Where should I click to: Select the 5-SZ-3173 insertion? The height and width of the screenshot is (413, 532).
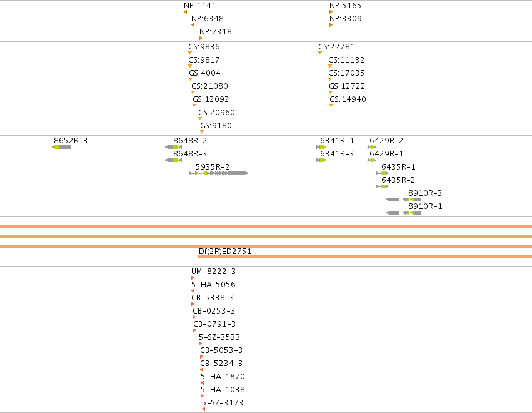(x=223, y=404)
